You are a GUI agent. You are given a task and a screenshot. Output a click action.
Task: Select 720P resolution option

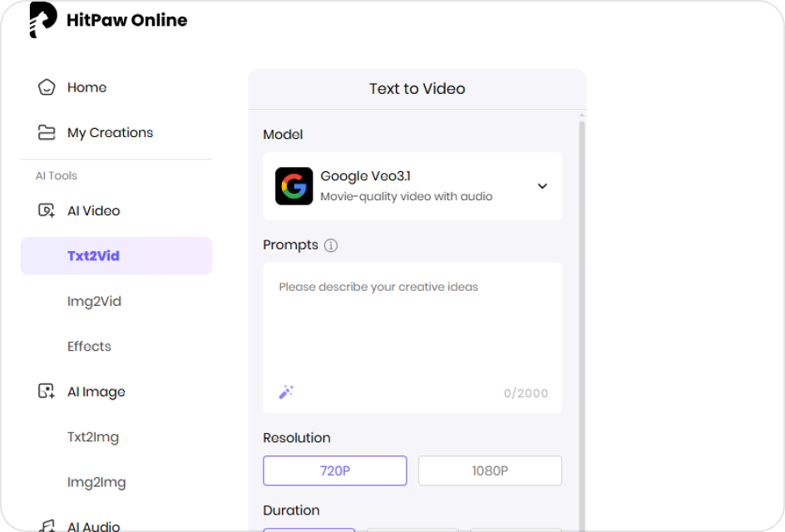(x=335, y=470)
